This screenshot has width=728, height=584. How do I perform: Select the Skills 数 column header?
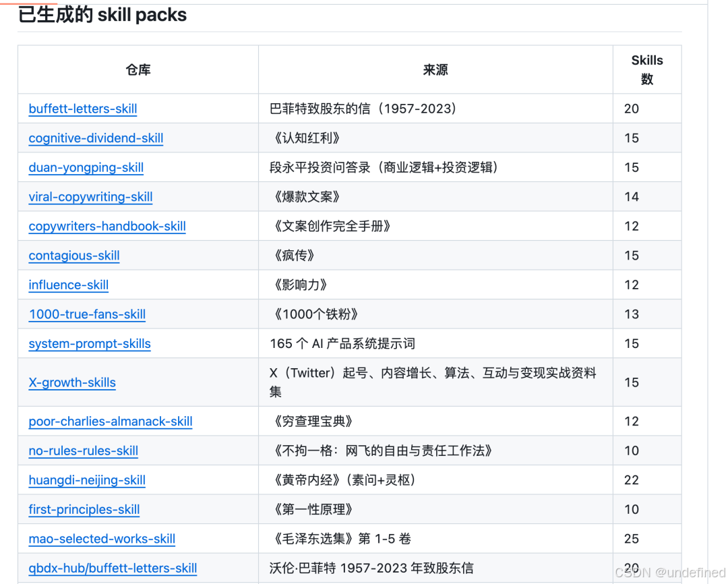pos(647,69)
